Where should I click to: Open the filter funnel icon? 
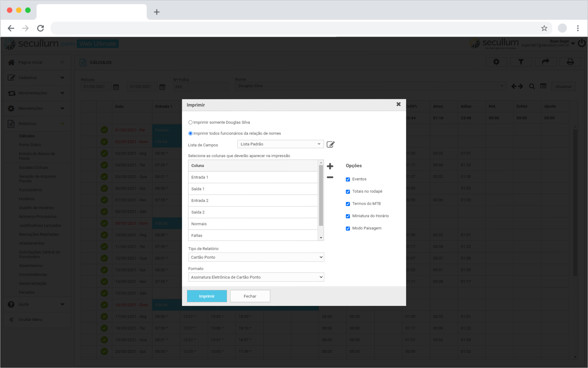click(x=521, y=62)
